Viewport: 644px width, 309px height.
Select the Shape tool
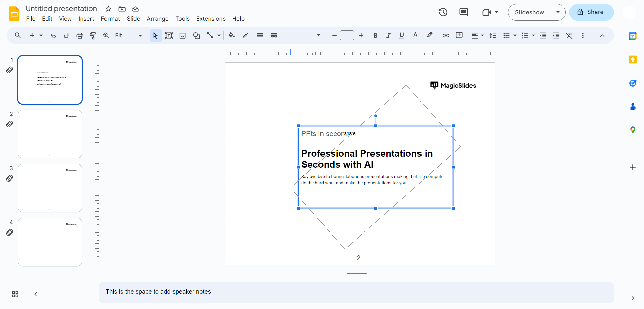click(x=197, y=35)
